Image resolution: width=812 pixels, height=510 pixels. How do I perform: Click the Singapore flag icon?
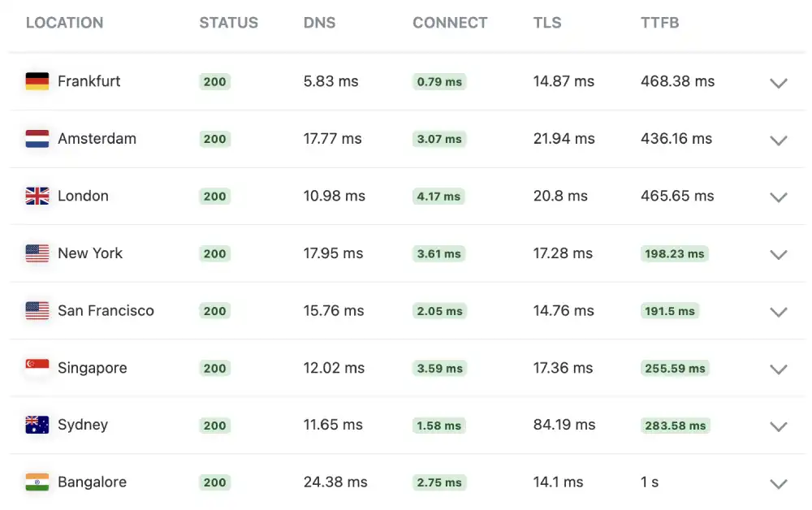(x=37, y=368)
